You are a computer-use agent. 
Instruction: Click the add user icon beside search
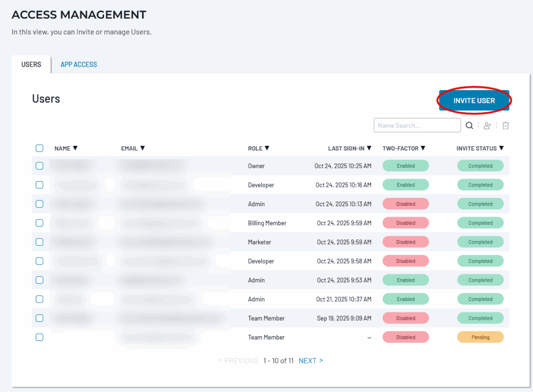point(487,125)
